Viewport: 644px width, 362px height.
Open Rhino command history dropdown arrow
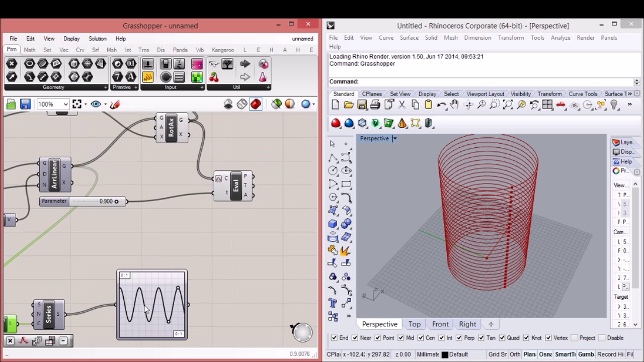tap(636, 81)
